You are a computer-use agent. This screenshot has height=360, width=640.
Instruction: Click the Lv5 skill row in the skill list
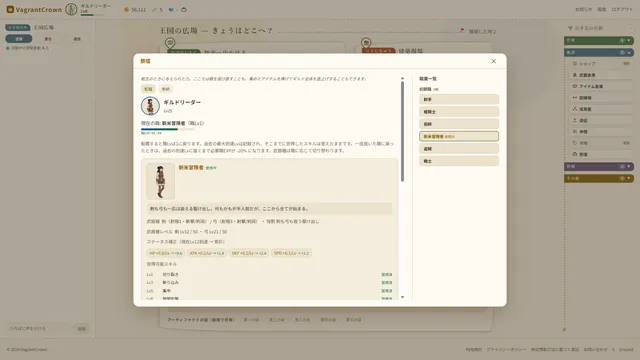click(x=269, y=291)
